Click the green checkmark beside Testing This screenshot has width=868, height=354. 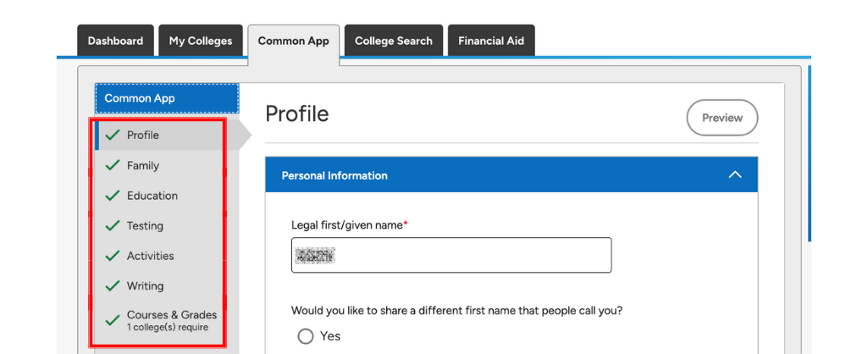[x=113, y=225]
